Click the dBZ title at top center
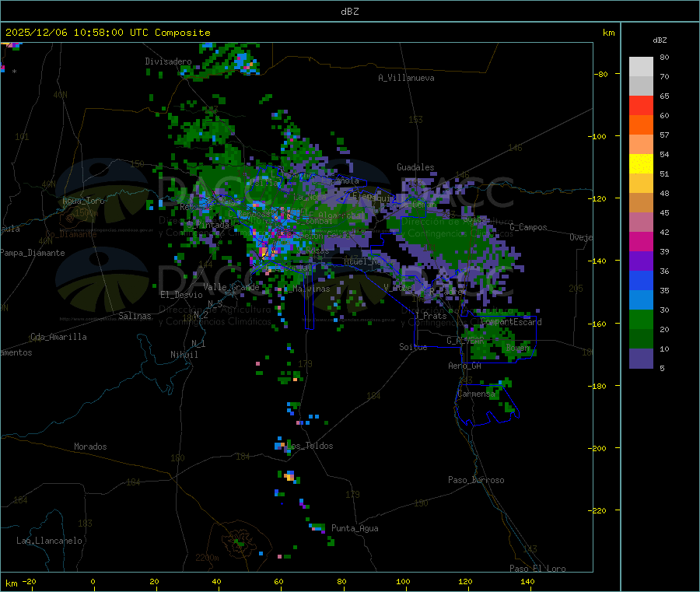 (349, 12)
